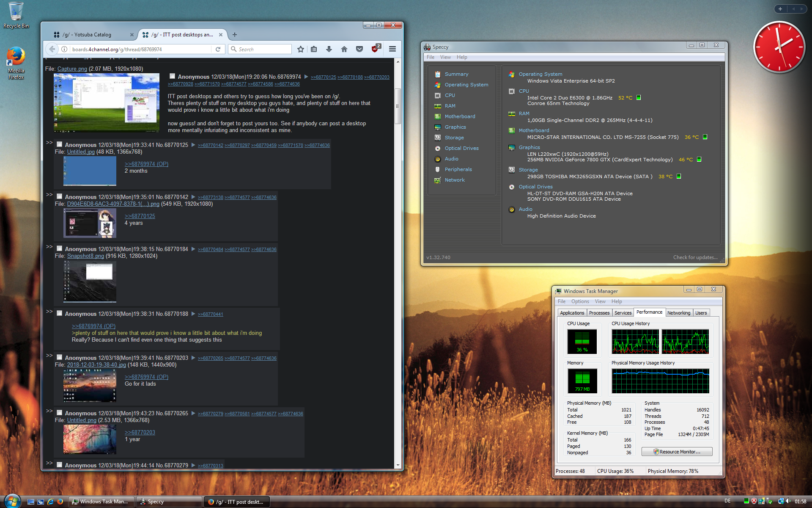Open post menu arrow for No.68770142
The height and width of the screenshot is (508, 812).
pos(193,197)
